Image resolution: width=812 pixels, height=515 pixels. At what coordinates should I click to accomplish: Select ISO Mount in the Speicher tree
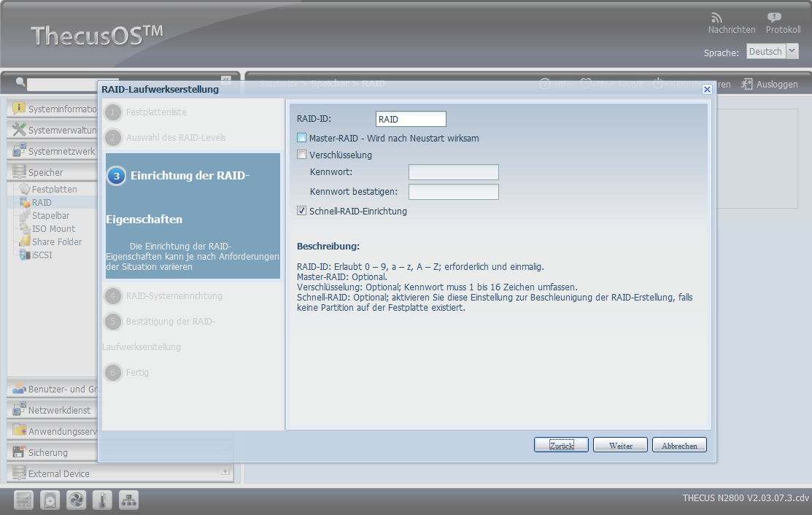coord(53,229)
